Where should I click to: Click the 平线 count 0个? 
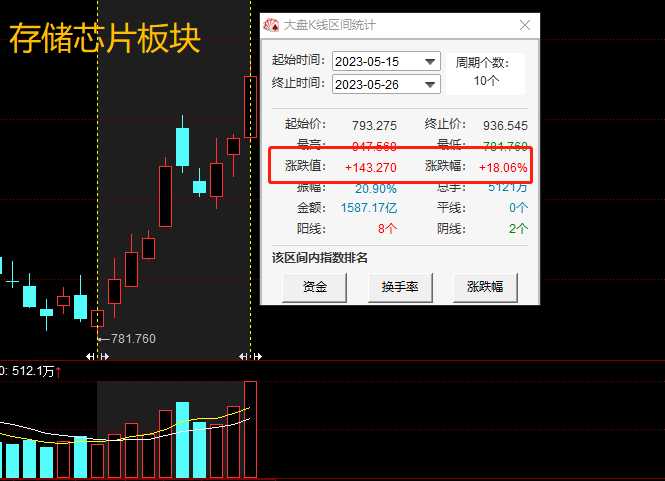[x=518, y=208]
